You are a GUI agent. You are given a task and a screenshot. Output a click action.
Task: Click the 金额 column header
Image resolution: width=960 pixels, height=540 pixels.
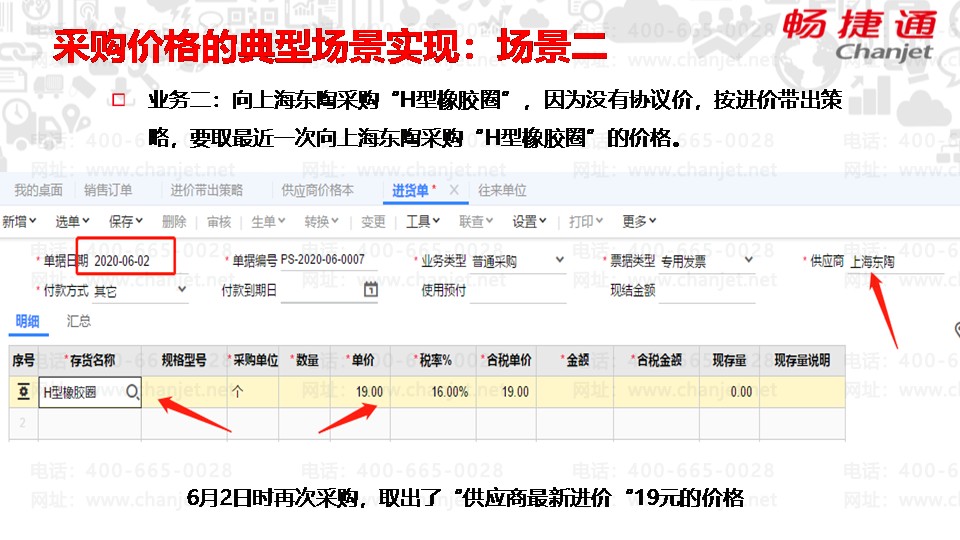575,361
